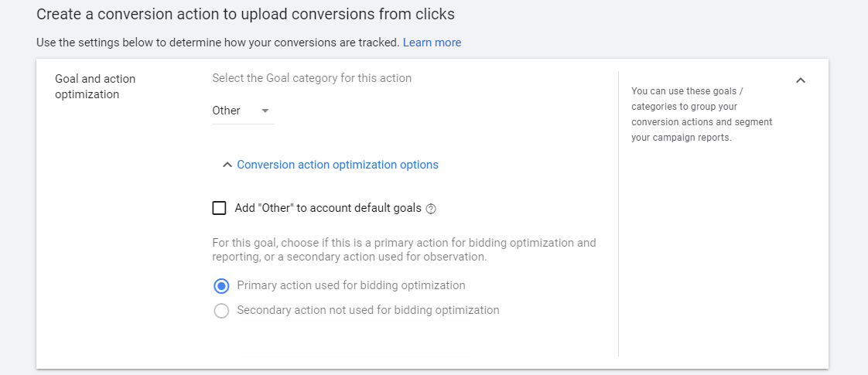Click the For this goal description paragraph
Screen dimensions: 868x375
coord(404,249)
